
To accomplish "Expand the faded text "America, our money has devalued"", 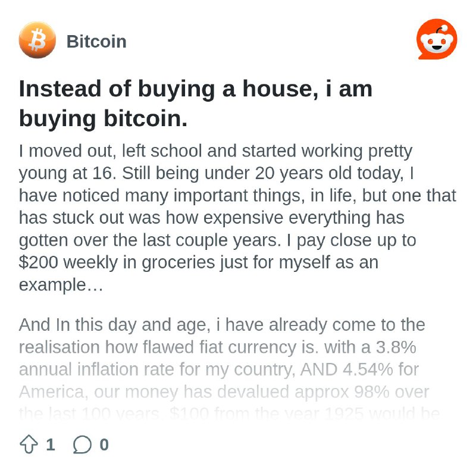I will pyautogui.click(x=224, y=392).
